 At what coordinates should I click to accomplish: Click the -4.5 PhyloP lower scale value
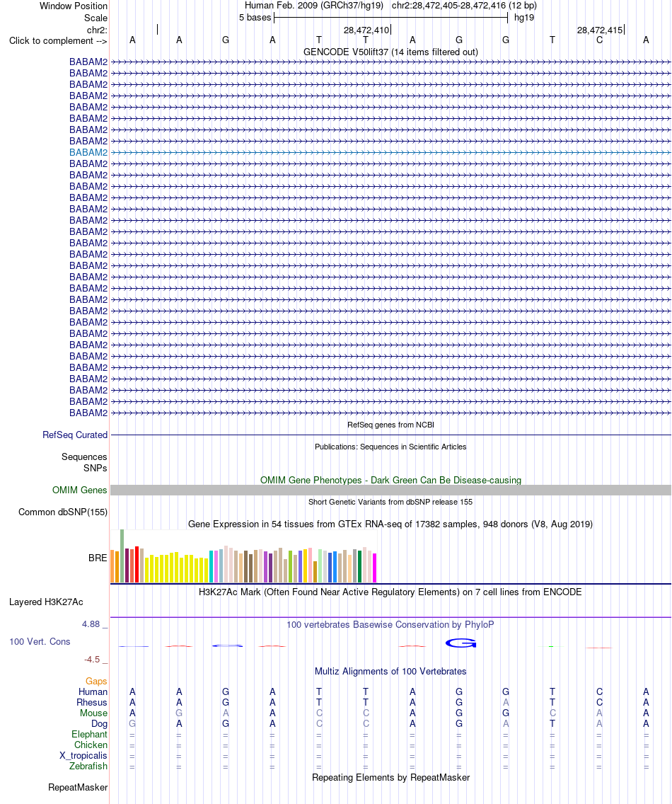coord(92,660)
